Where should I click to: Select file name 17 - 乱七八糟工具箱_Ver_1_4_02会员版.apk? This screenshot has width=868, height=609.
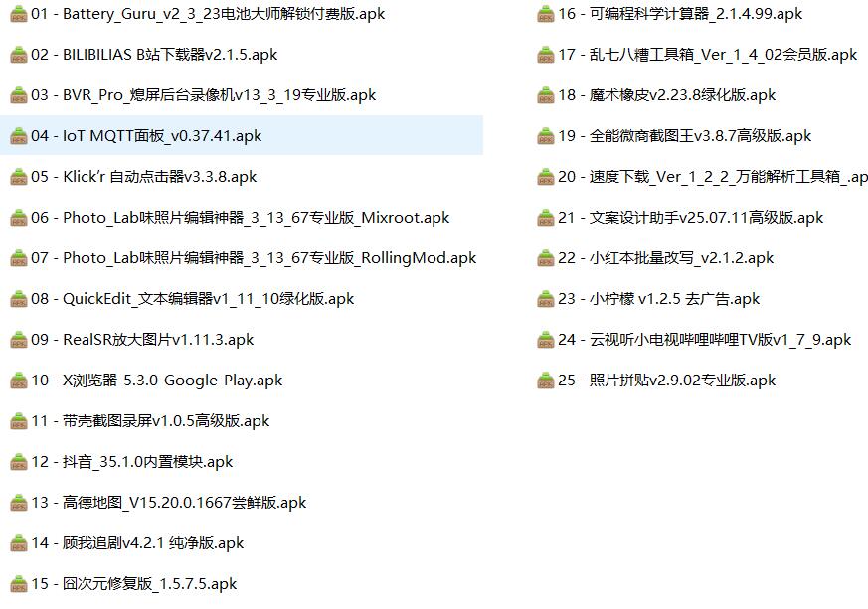708,55
